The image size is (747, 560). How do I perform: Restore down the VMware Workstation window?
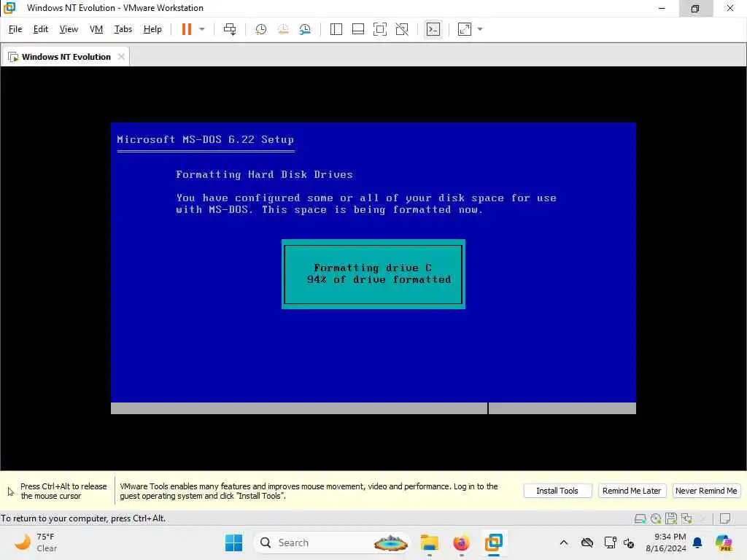pos(695,8)
